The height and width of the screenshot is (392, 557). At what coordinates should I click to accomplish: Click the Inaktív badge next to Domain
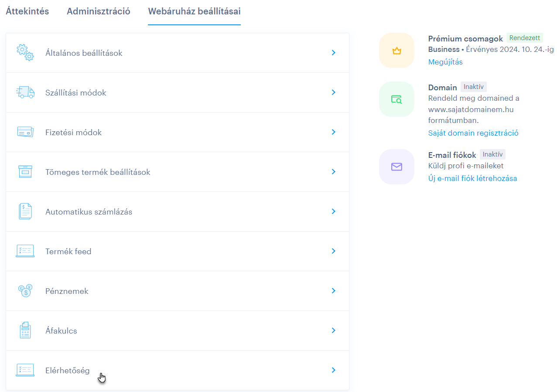(x=474, y=87)
